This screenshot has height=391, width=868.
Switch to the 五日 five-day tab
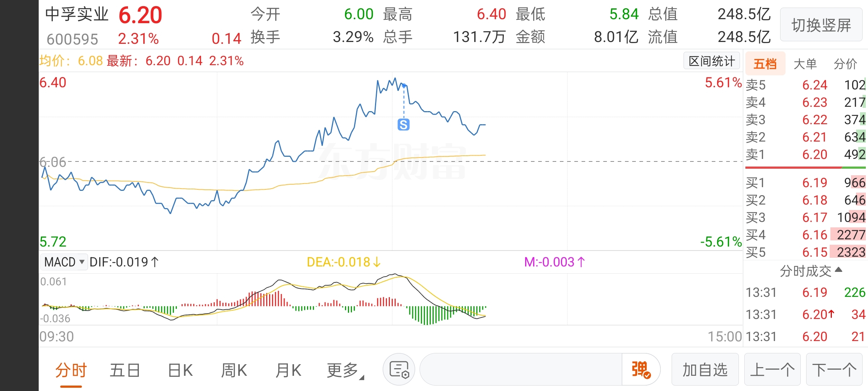point(125,370)
